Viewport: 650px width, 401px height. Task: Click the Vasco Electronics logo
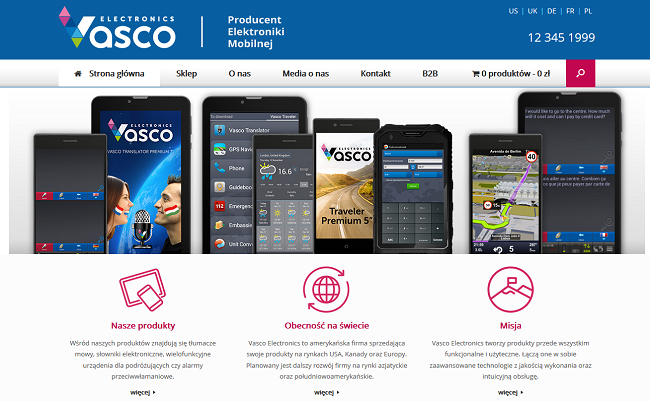click(x=117, y=27)
